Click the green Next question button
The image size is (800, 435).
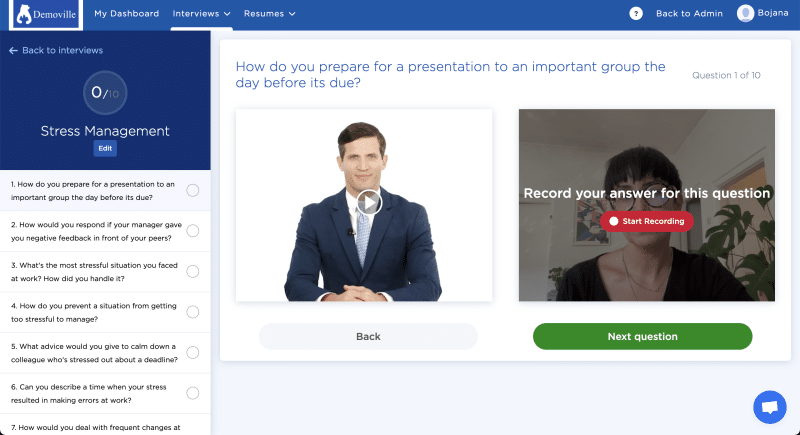coord(642,336)
